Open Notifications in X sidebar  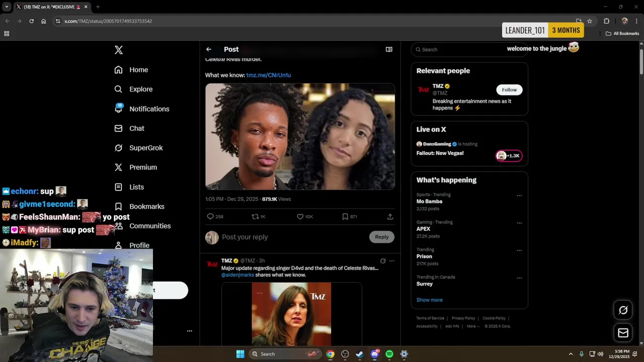click(x=142, y=109)
